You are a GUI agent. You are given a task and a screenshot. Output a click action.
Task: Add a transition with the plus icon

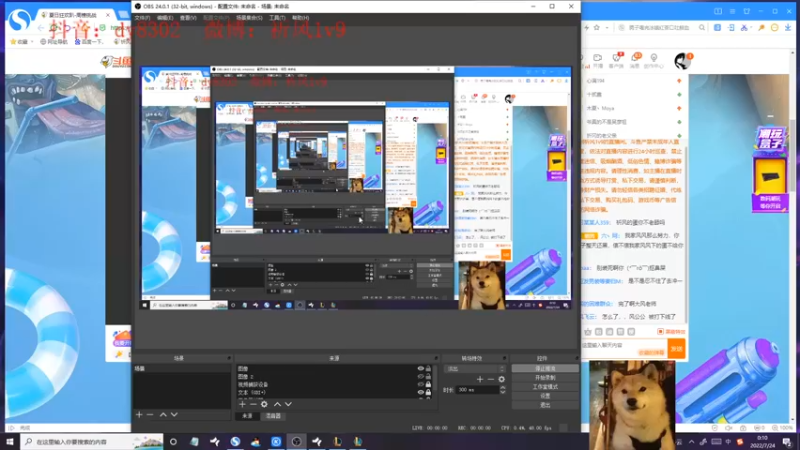pos(480,379)
